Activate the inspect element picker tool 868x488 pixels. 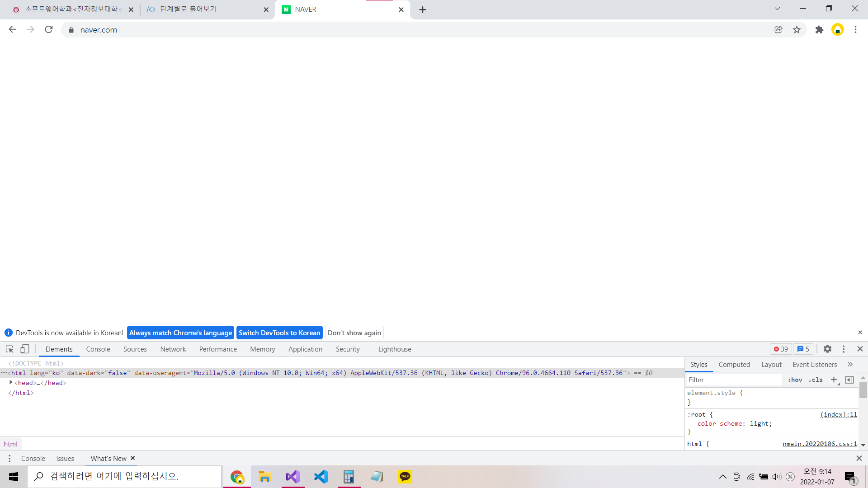9,349
